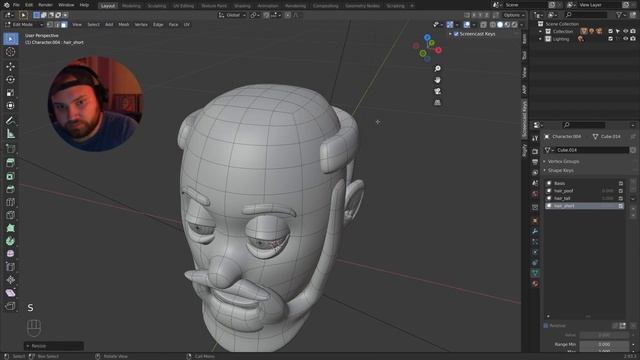Select the Select Box tool in the toolbar

click(x=11, y=39)
